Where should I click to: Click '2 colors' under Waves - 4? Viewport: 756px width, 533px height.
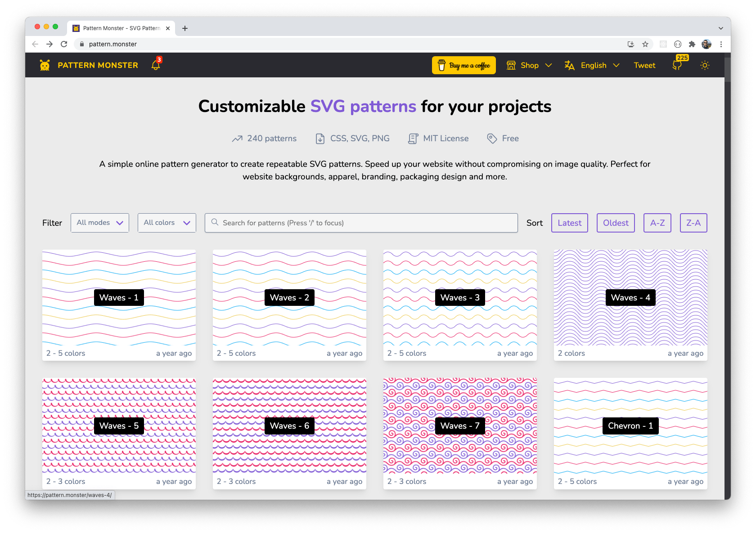click(x=571, y=353)
